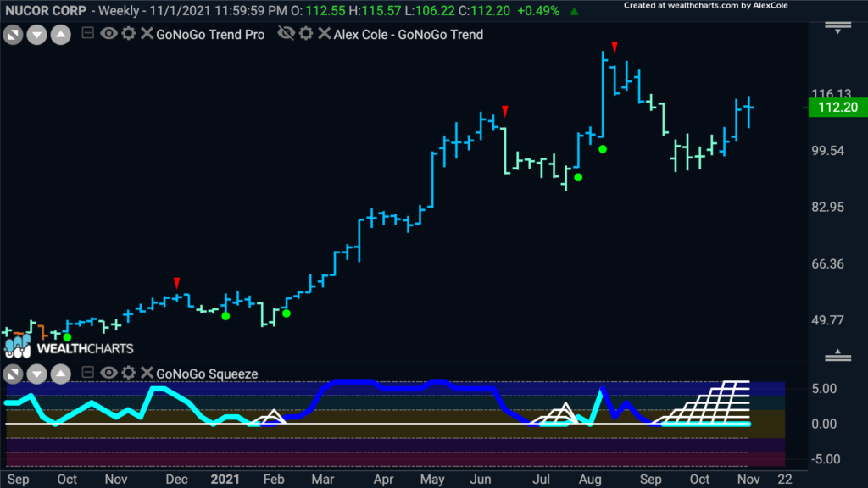Click the green Go dot near October 2020
868x488 pixels.
point(67,337)
